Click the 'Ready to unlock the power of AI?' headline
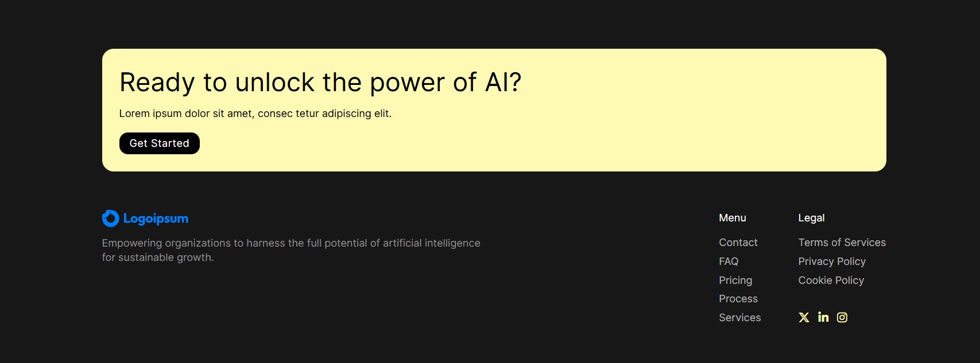Image resolution: width=980 pixels, height=363 pixels. point(320,83)
